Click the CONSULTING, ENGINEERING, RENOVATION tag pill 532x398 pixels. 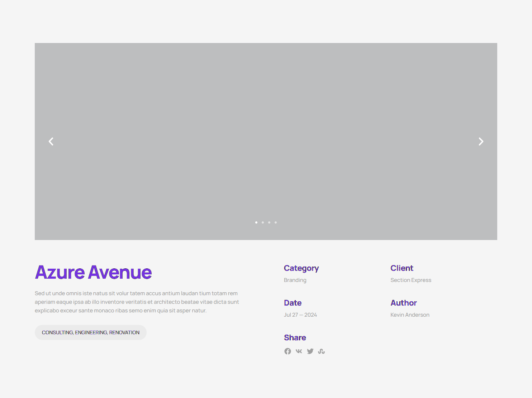[90, 332]
